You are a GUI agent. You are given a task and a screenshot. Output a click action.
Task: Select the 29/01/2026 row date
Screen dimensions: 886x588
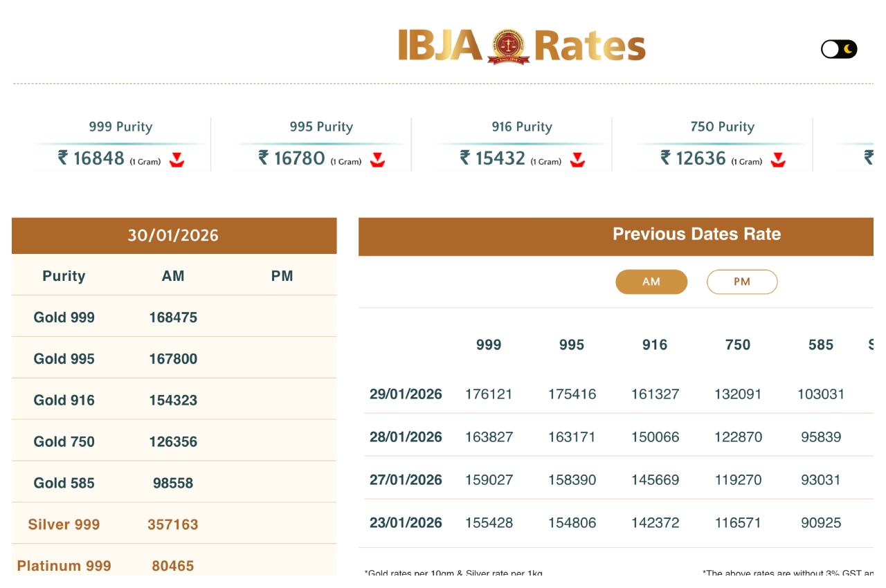406,394
